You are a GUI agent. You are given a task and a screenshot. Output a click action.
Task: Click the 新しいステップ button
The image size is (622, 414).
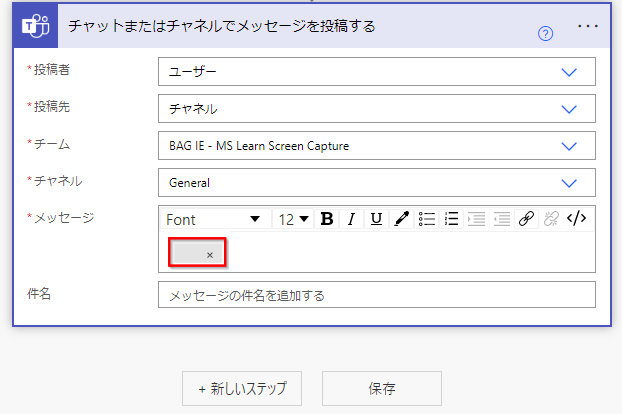[242, 389]
